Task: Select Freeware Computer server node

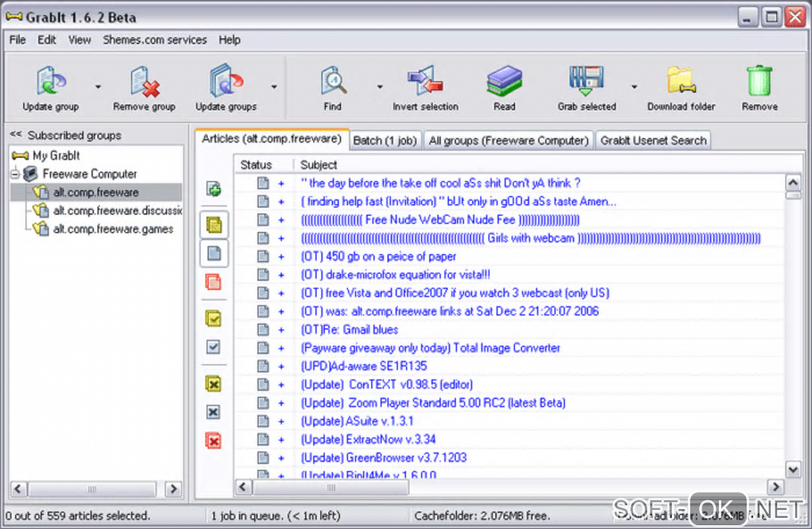Action: click(90, 174)
